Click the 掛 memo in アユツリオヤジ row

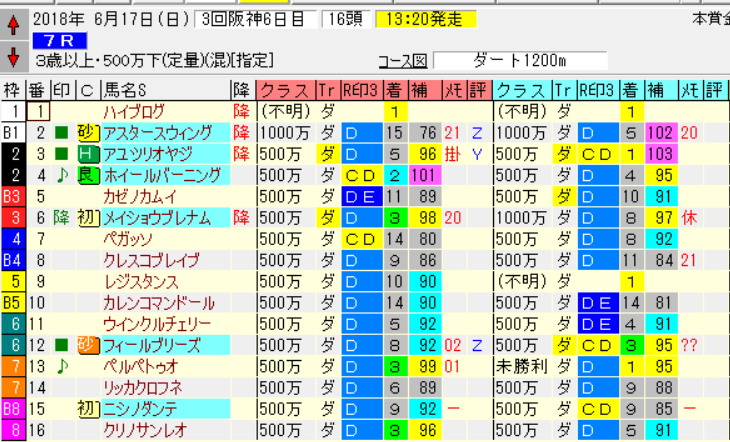click(452, 154)
